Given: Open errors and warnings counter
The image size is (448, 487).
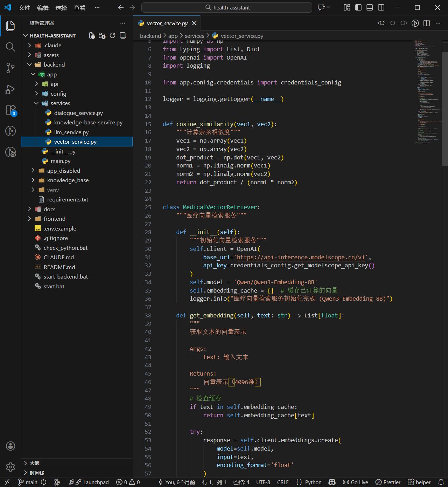Looking at the screenshot, I should tap(128, 482).
